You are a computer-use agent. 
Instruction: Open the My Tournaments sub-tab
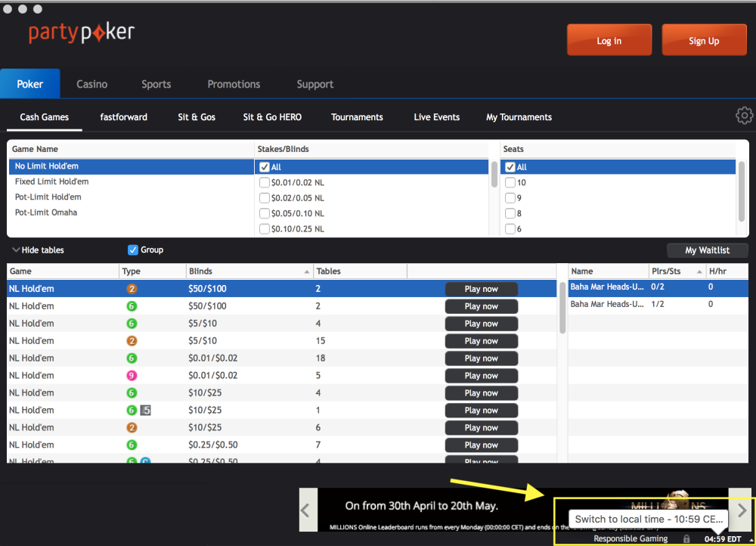519,117
